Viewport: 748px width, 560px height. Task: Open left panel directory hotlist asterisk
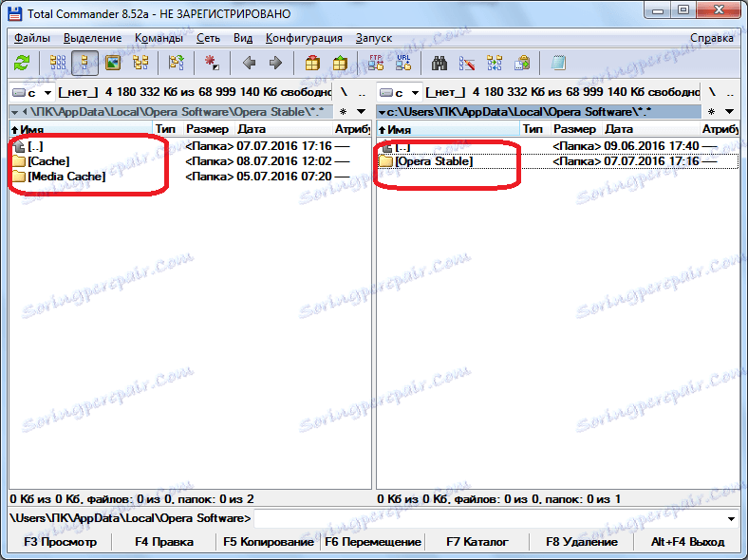pos(343,112)
